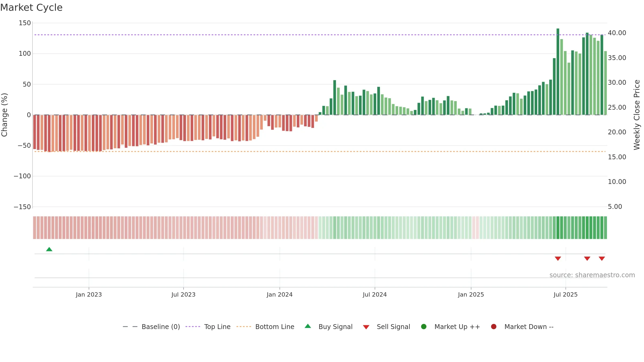Click the Change (%) axis title
The image size is (644, 362).
(5, 115)
